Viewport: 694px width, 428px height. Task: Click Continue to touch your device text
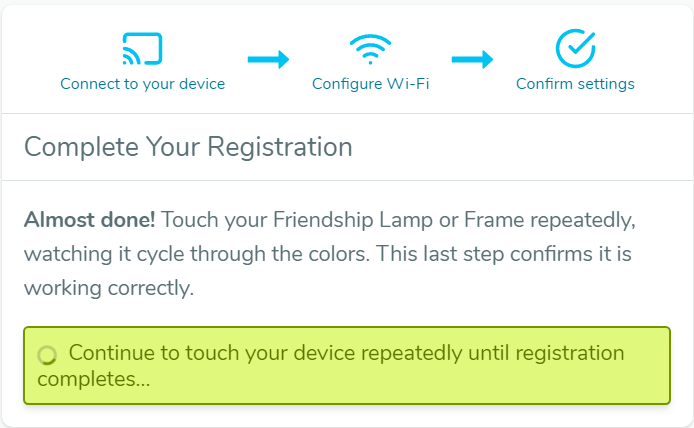click(x=212, y=353)
